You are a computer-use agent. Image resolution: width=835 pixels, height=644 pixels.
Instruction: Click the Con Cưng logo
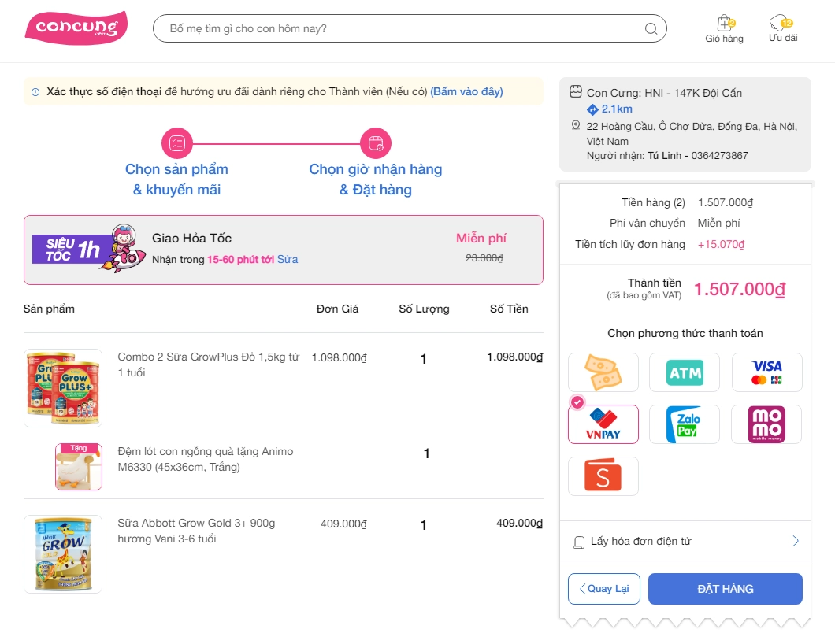point(76,28)
